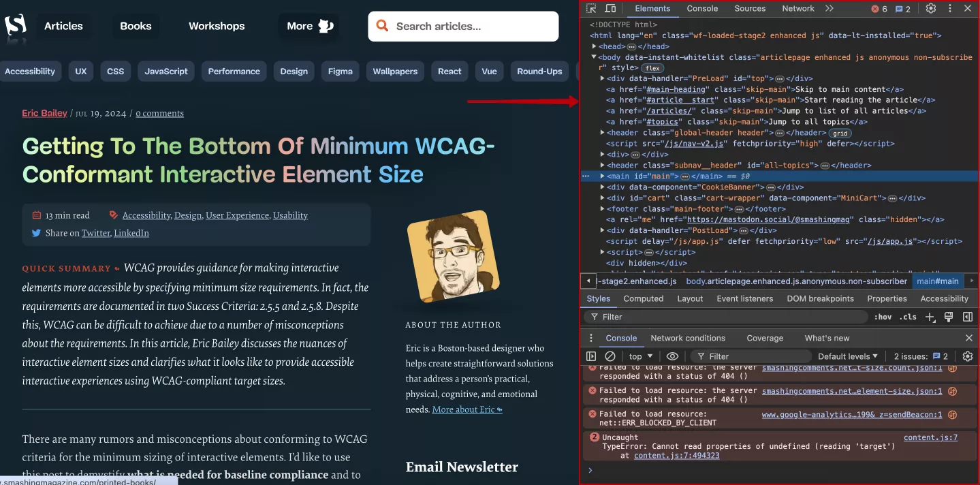Expand the main-footer footer node
980x485 pixels.
[x=603, y=209]
